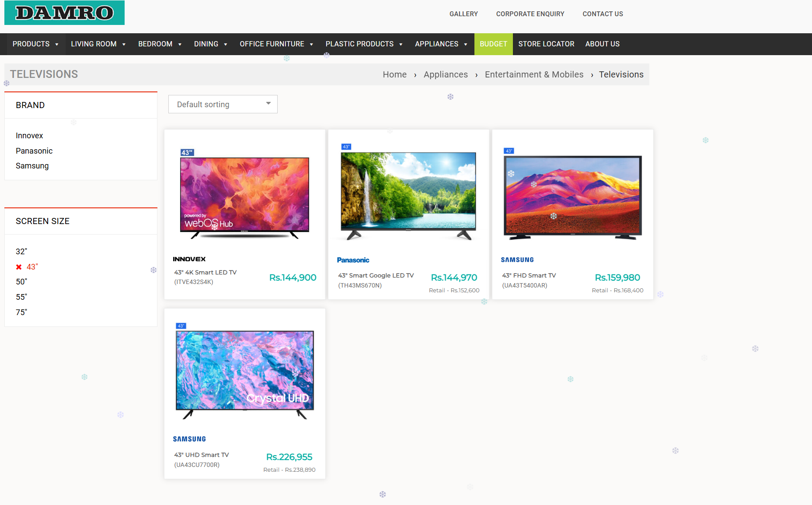This screenshot has width=812, height=505.
Task: Click the Samsung logo on the UHD Smart TV card
Action: tap(189, 439)
